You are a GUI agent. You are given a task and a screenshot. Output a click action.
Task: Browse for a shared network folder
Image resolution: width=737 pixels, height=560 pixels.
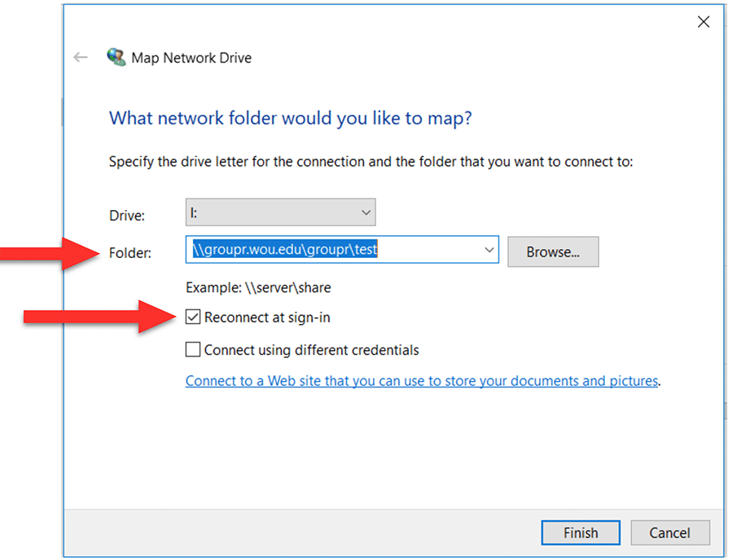coord(553,252)
